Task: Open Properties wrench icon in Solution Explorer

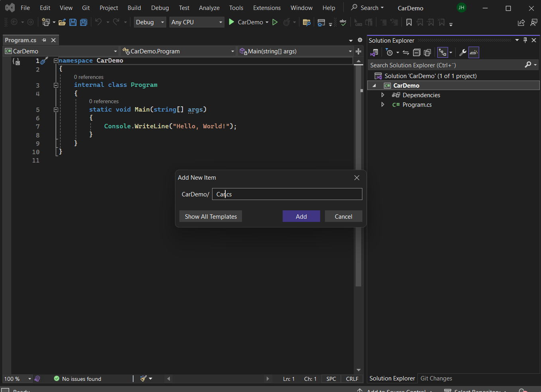Action: click(463, 53)
